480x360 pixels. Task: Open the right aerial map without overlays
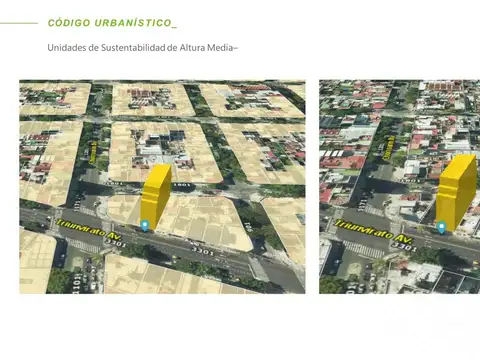pyautogui.click(x=400, y=187)
